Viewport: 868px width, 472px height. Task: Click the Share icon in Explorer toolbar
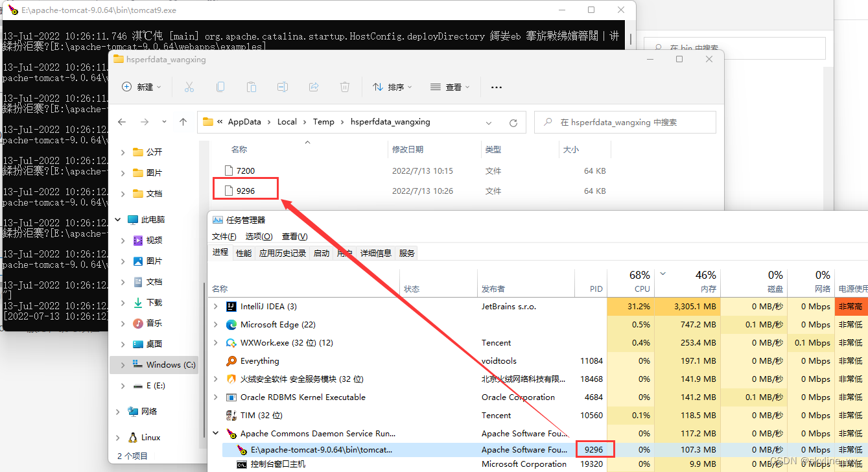tap(314, 87)
